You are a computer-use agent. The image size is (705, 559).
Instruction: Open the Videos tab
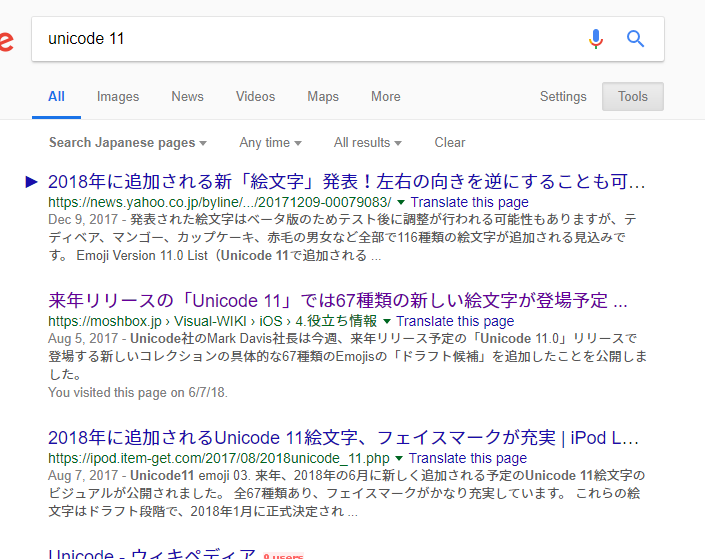coord(255,96)
